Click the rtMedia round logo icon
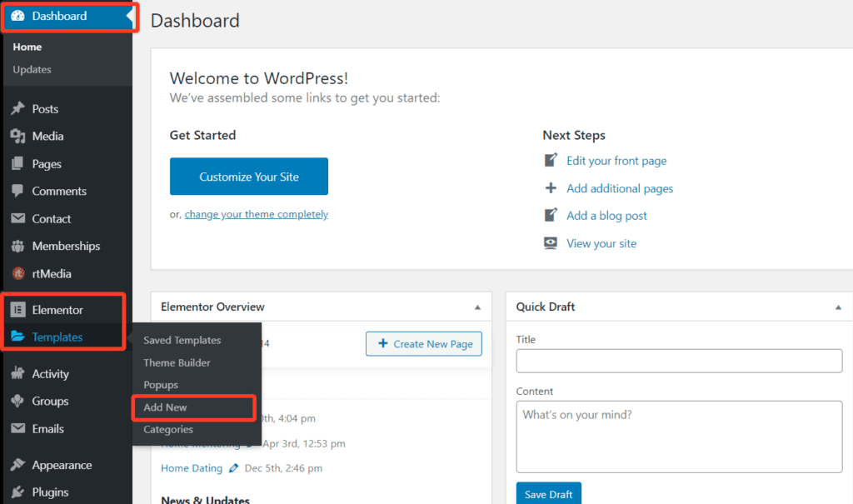The width and height of the screenshot is (853, 504). [x=18, y=273]
